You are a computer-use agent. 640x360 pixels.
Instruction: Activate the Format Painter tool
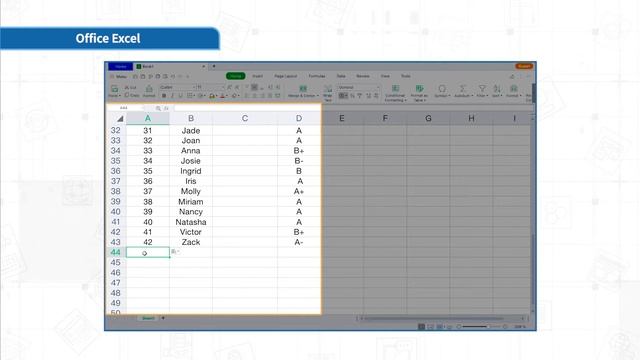pos(149,91)
